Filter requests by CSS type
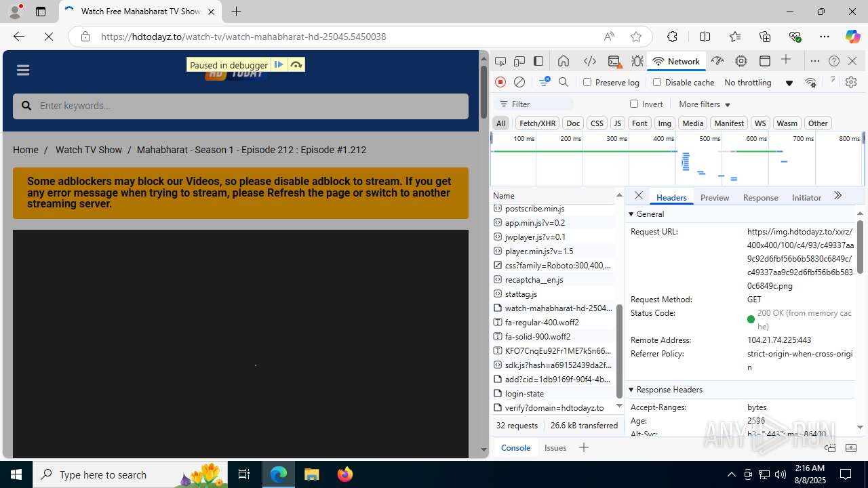 click(x=597, y=123)
